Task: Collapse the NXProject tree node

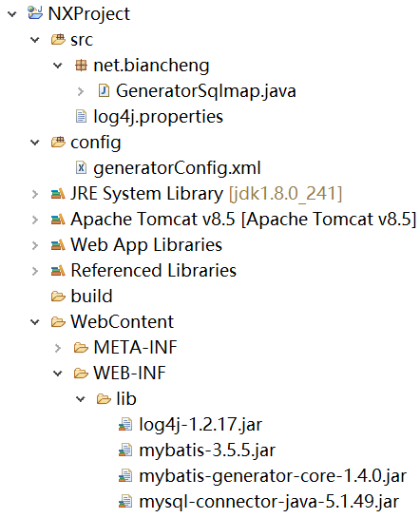Action: tap(12, 14)
